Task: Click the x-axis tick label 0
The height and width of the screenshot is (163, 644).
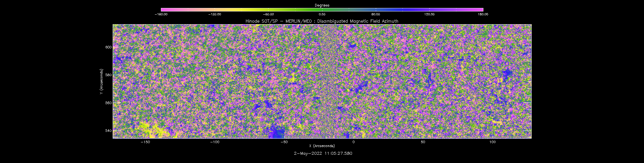Action: 353,142
